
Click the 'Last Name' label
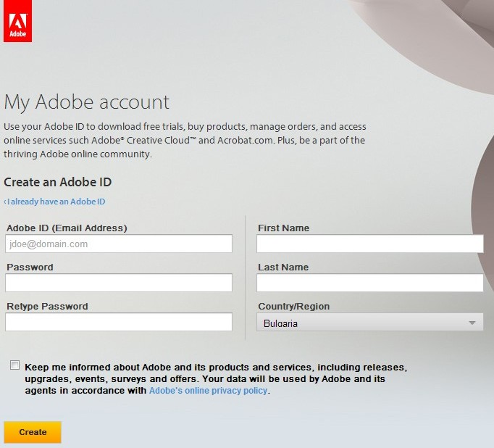(x=283, y=267)
